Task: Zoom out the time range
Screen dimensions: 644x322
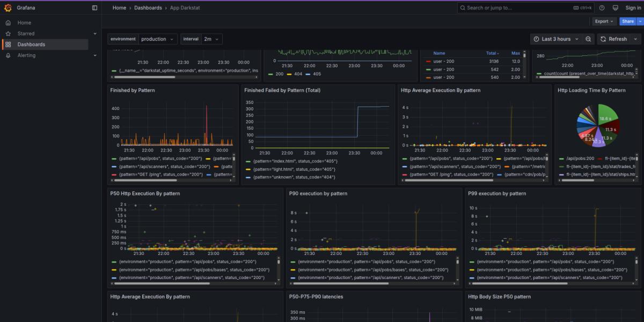Action: (588, 39)
